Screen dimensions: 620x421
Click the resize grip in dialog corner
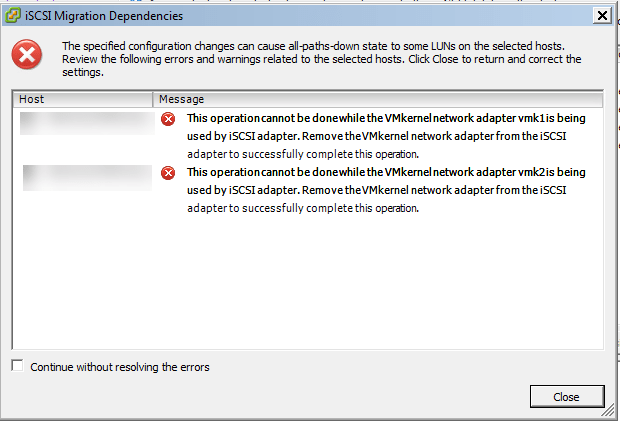(x=611, y=413)
